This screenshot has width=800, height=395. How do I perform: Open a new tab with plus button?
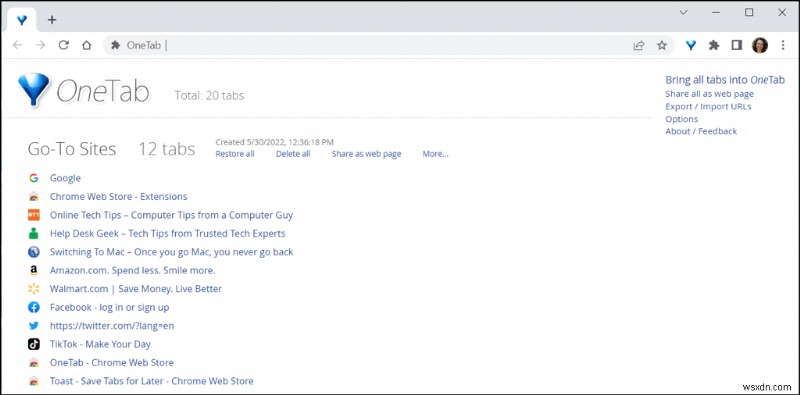52,20
